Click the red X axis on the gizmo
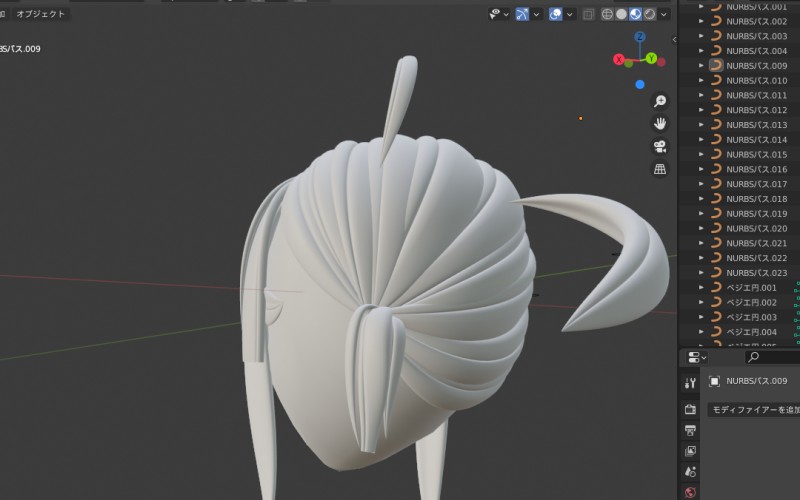 coord(619,59)
